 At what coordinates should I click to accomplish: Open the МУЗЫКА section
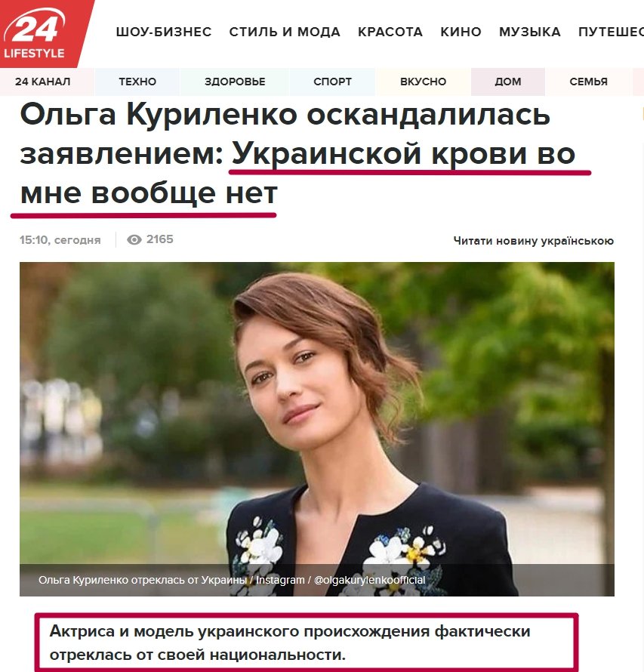[530, 32]
